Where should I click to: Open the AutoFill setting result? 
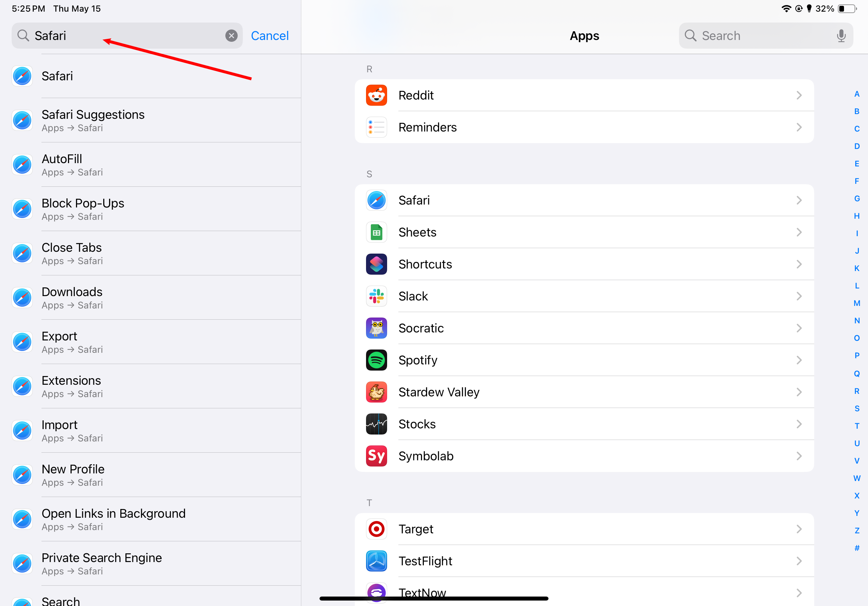coord(150,165)
